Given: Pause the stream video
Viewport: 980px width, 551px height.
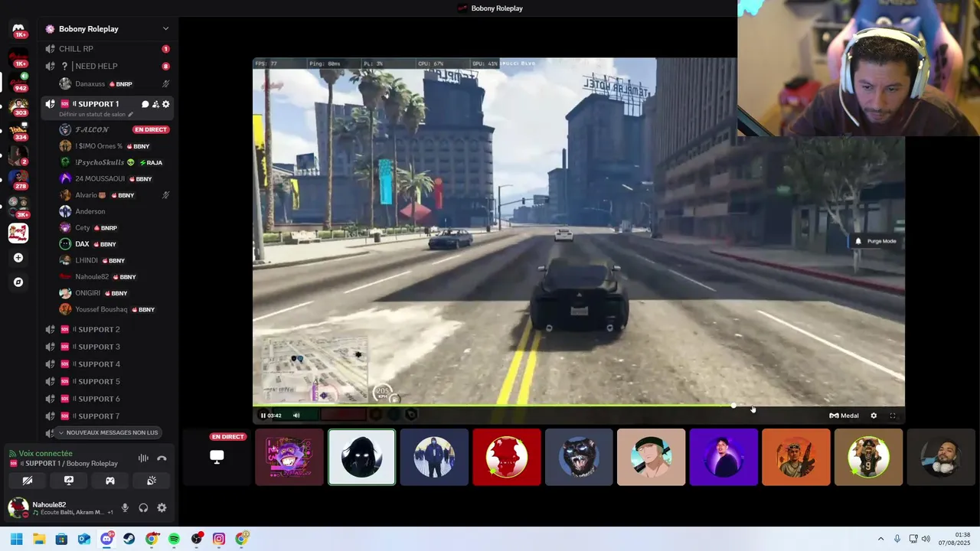Looking at the screenshot, I should 263,416.
